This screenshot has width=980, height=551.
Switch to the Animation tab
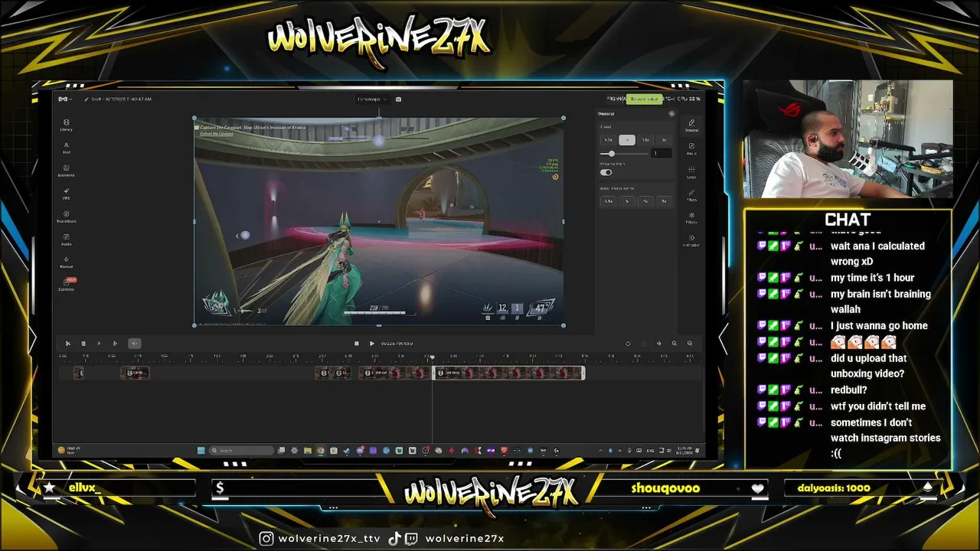[x=691, y=240]
